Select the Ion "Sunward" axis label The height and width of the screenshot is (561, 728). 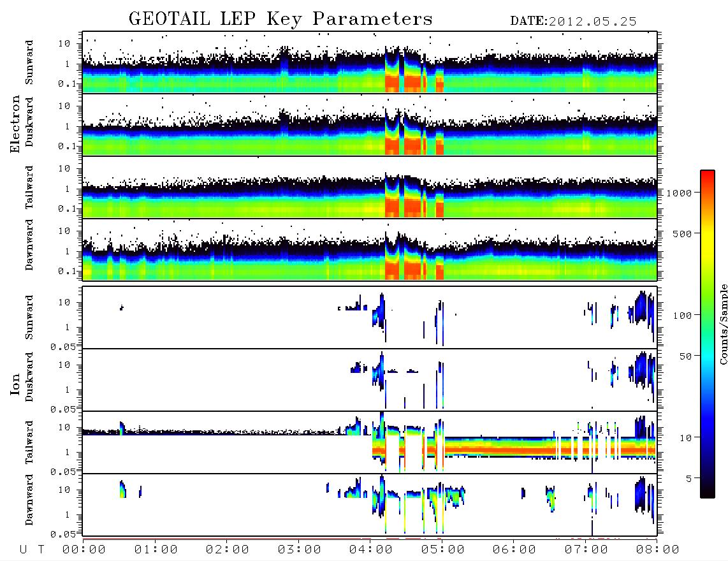(29, 317)
